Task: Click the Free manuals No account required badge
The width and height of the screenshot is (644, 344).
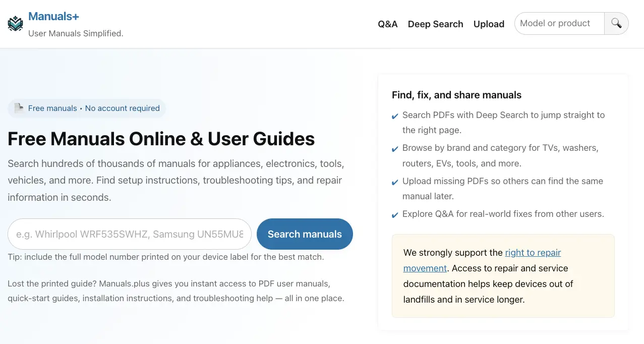Action: pos(87,108)
